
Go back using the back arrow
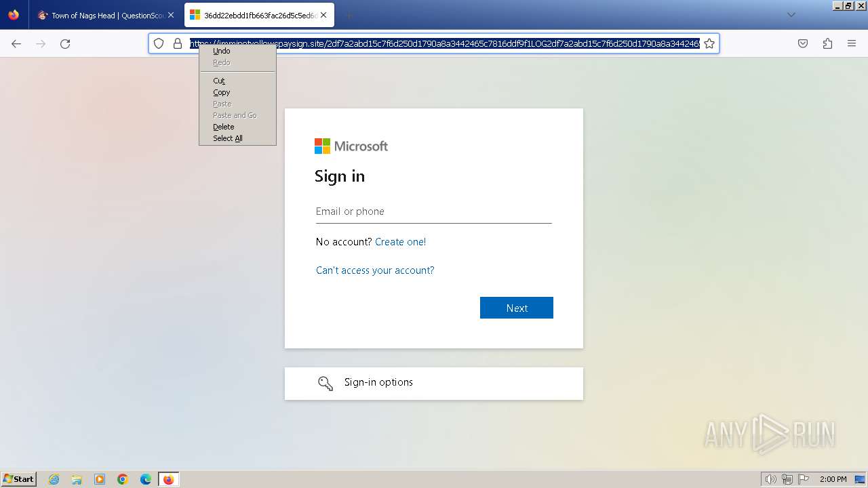point(16,43)
